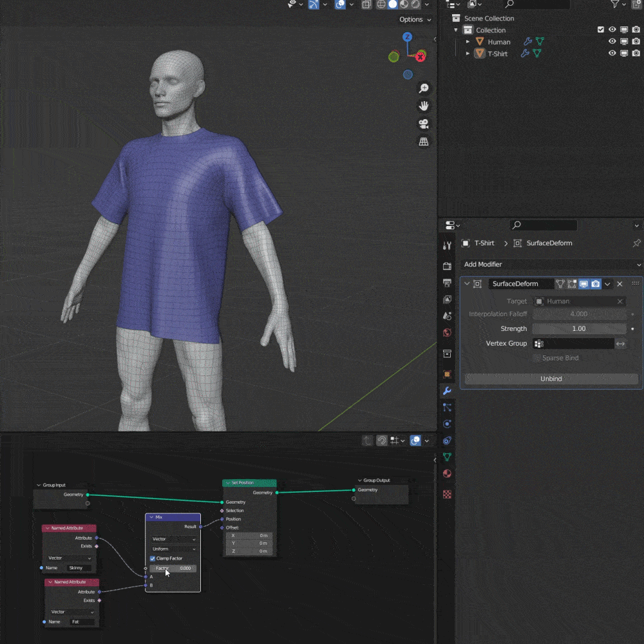Toggle SurfaceDeform show in viewport
Screen dimensions: 644x644
[583, 284]
